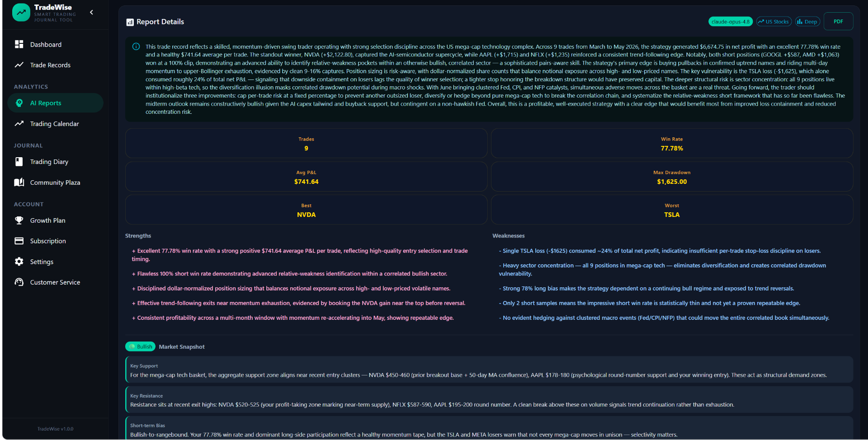The width and height of the screenshot is (868, 440).
Task: Click the Trades count card showing 9
Action: pyautogui.click(x=306, y=143)
